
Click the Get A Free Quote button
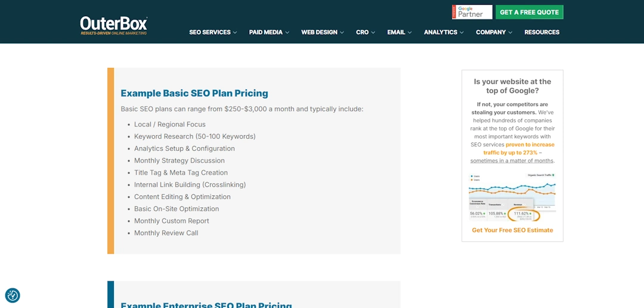click(530, 12)
